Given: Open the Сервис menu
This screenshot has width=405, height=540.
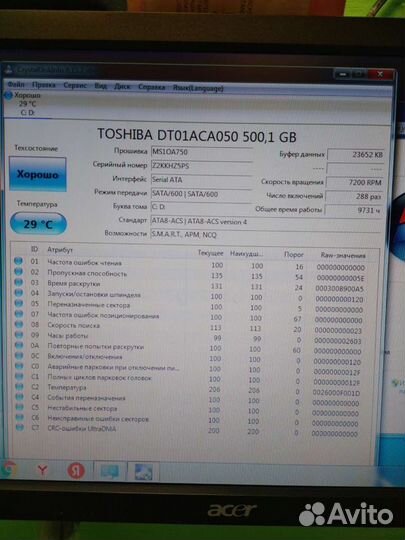Looking at the screenshot, I should coord(75,85).
